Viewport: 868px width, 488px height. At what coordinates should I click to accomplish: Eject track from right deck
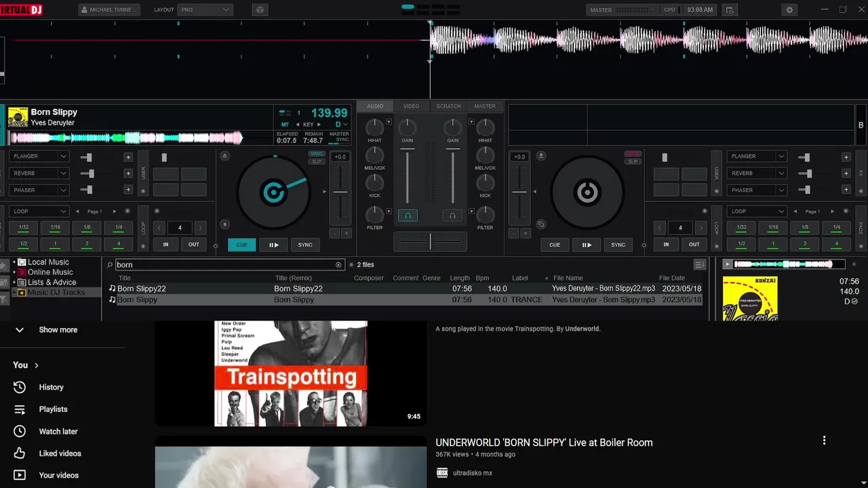541,156
